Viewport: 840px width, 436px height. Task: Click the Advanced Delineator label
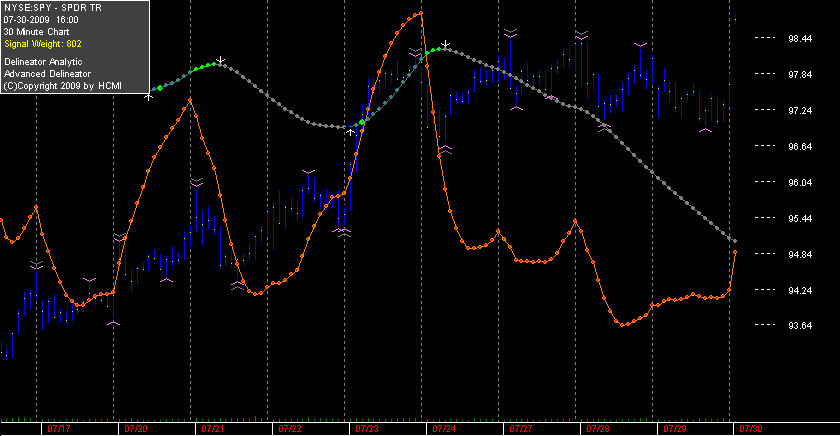pyautogui.click(x=47, y=74)
